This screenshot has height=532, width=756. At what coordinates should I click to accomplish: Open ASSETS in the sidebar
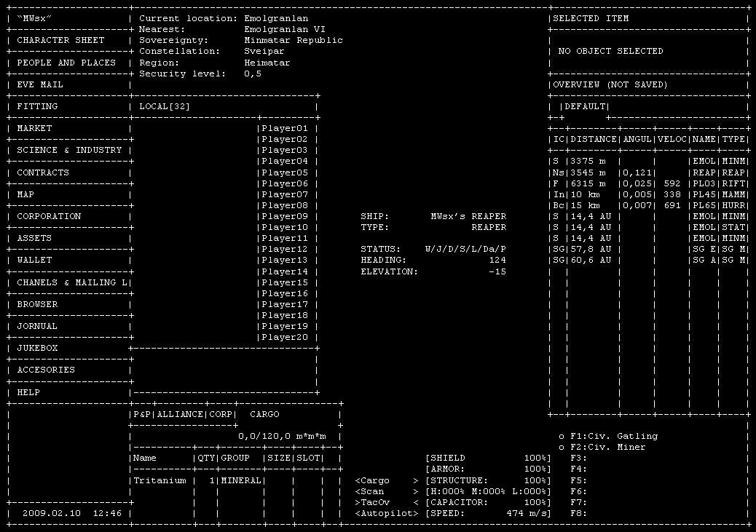tap(34, 237)
